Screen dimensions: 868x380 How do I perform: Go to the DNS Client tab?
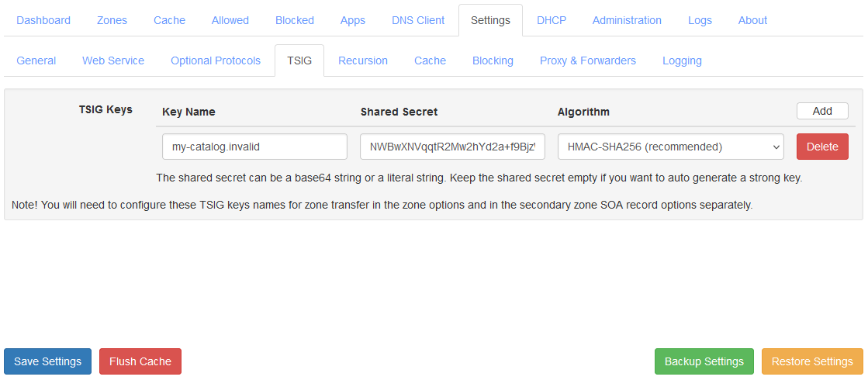tap(418, 20)
